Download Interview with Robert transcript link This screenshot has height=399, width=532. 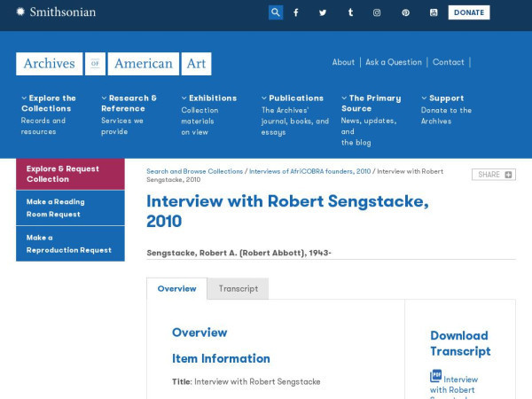454,385
